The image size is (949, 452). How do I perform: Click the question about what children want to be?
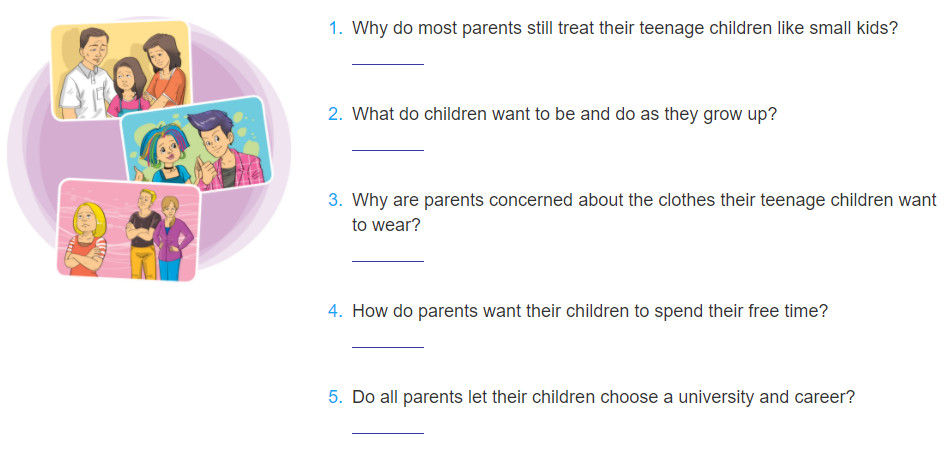point(564,114)
